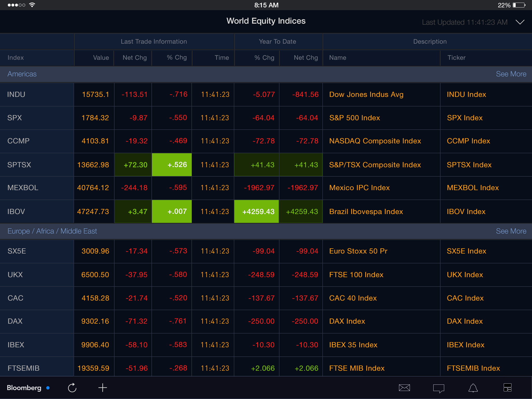The height and width of the screenshot is (399, 532).
Task: Select the SPX index row label
Action: (x=15, y=118)
